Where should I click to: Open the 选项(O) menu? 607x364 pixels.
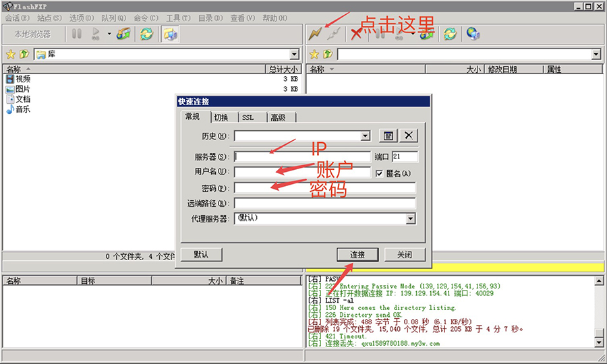coord(82,18)
